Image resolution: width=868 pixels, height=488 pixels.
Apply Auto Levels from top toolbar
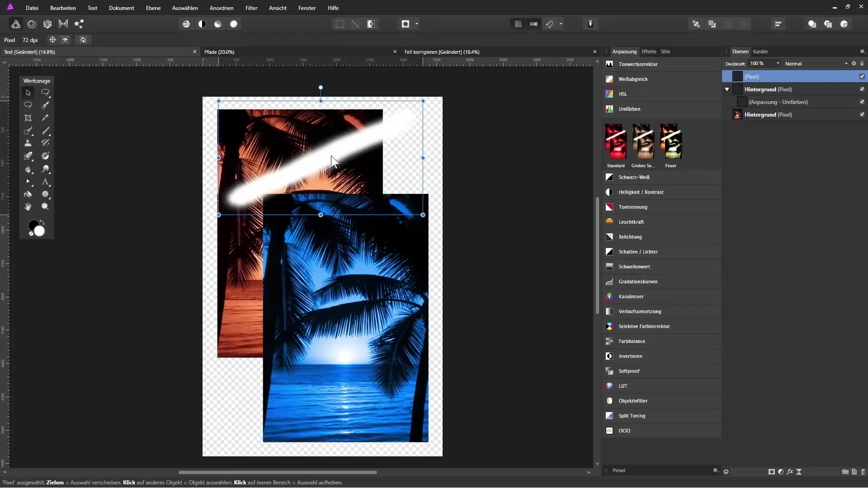186,24
